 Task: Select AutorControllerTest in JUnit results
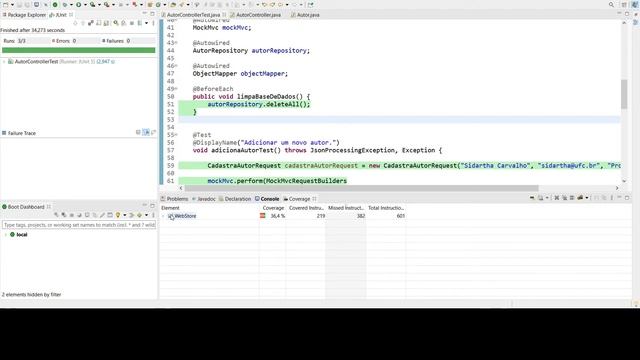tap(37, 62)
